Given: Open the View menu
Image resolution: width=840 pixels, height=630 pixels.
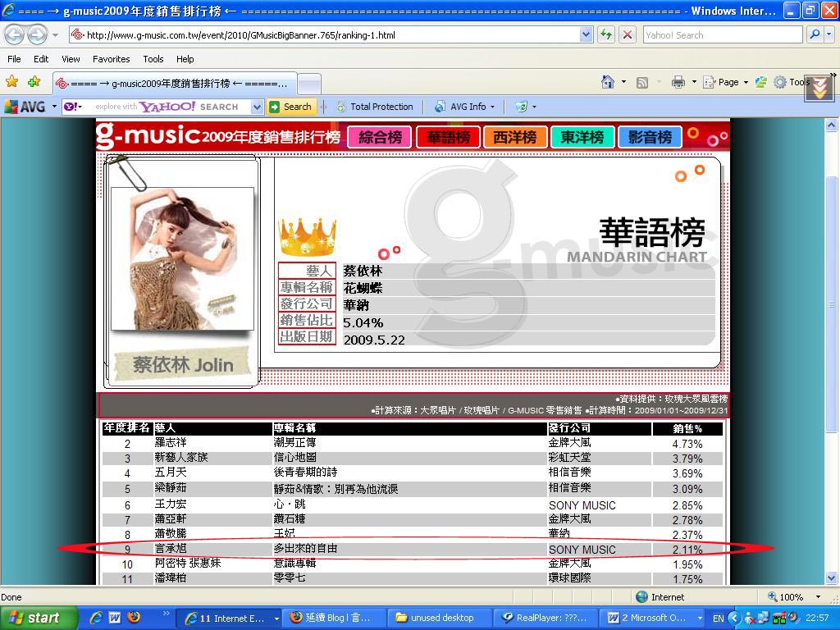Looking at the screenshot, I should [71, 59].
